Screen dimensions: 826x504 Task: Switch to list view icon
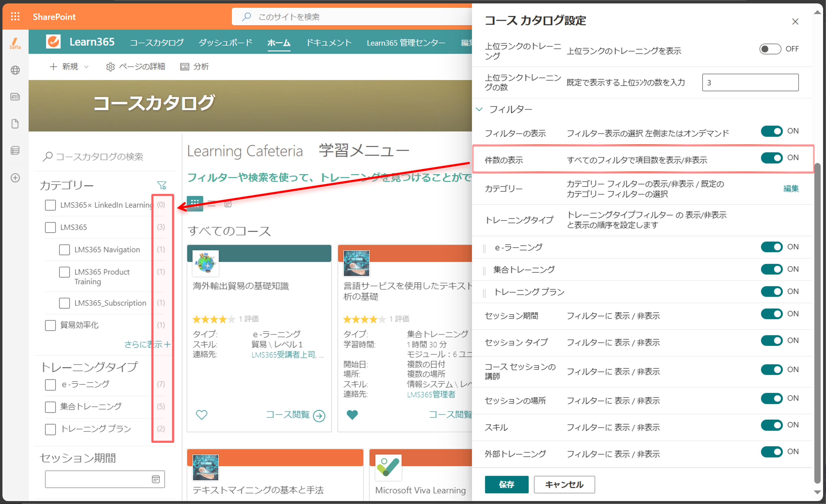coord(212,203)
